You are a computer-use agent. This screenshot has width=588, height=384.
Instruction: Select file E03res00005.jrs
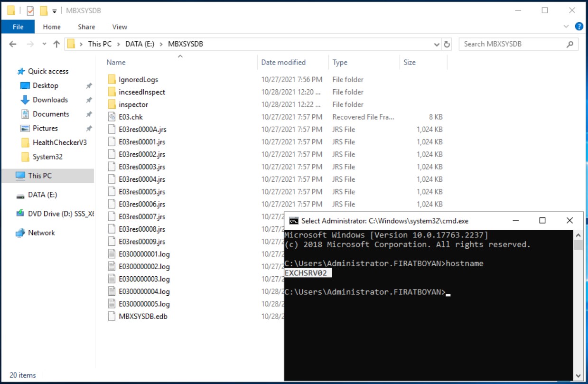click(x=142, y=192)
